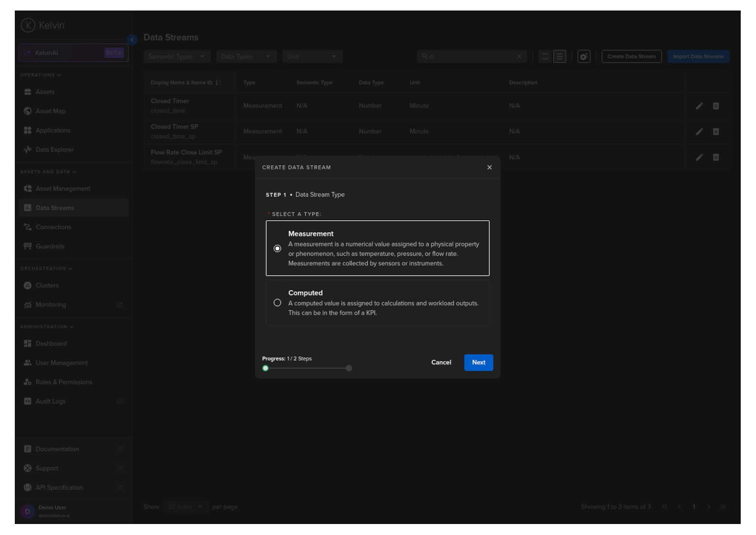The width and height of the screenshot is (756, 535).
Task: Click the edit pencil for Closed Timer
Action: [699, 106]
